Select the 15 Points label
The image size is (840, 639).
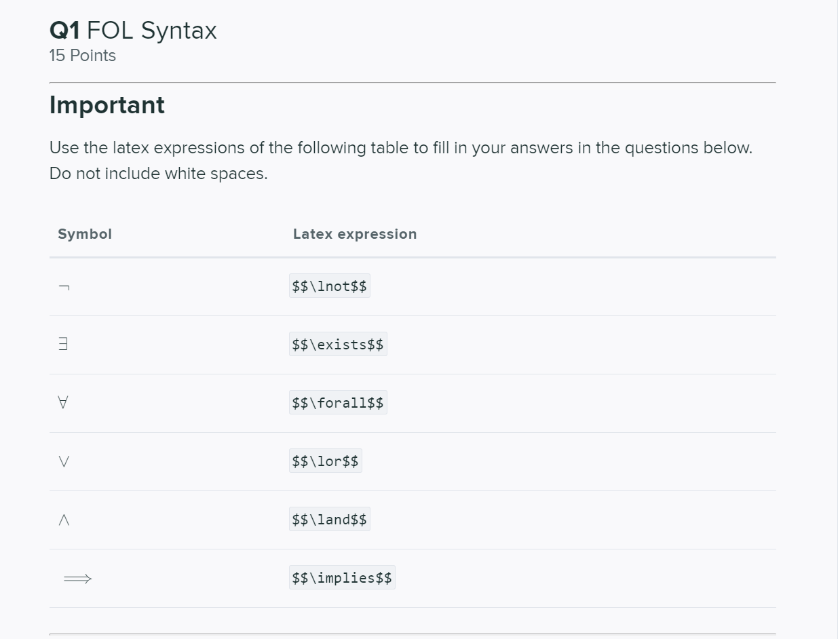[82, 56]
